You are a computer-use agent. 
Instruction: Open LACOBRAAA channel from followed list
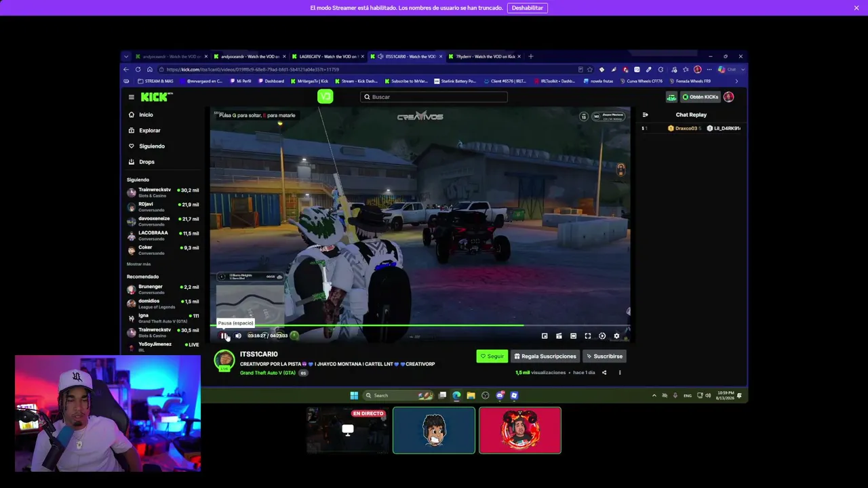[163, 235]
